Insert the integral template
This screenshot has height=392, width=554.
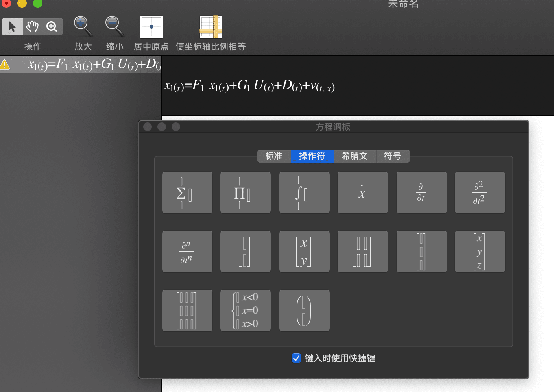304,192
